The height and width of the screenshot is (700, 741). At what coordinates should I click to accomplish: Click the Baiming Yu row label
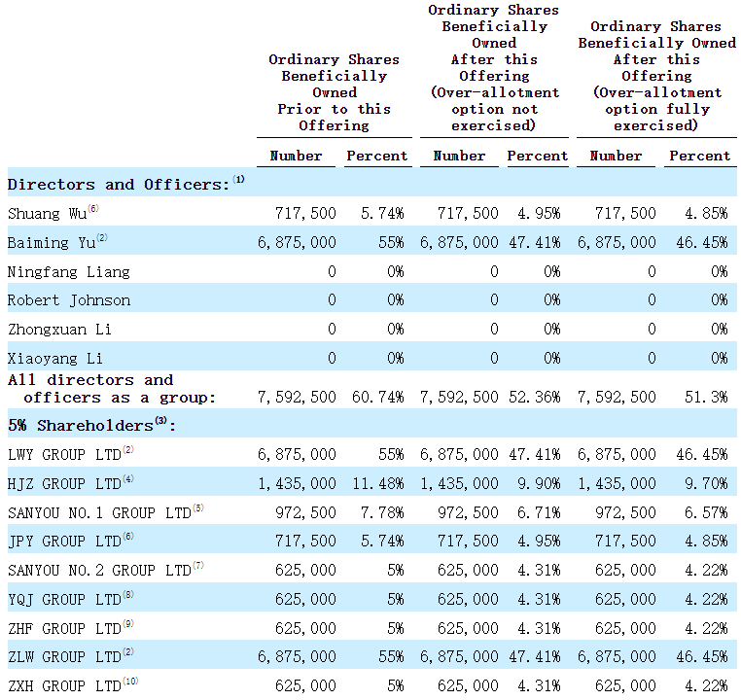coord(51,243)
